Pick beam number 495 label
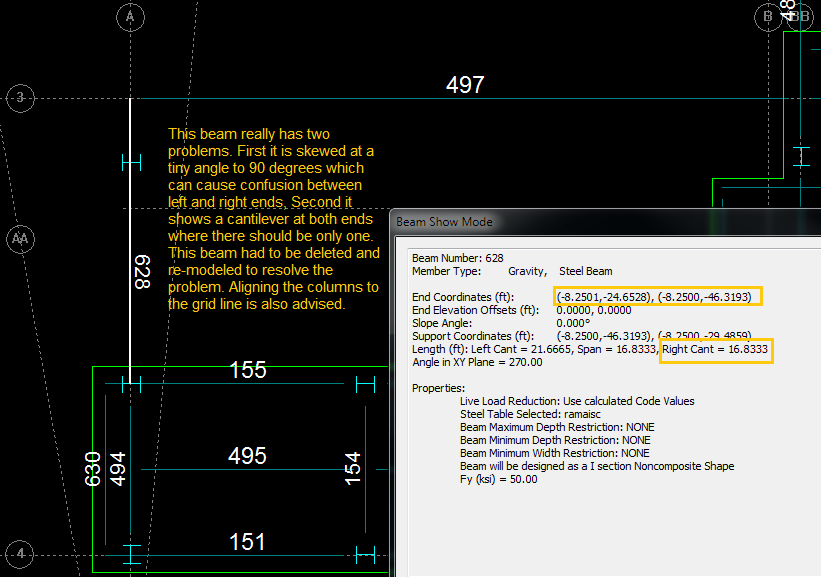Image resolution: width=821 pixels, height=577 pixels. (247, 456)
